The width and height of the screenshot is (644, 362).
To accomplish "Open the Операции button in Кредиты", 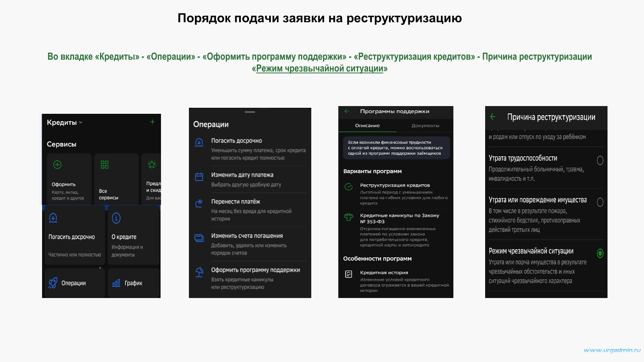I will click(75, 283).
